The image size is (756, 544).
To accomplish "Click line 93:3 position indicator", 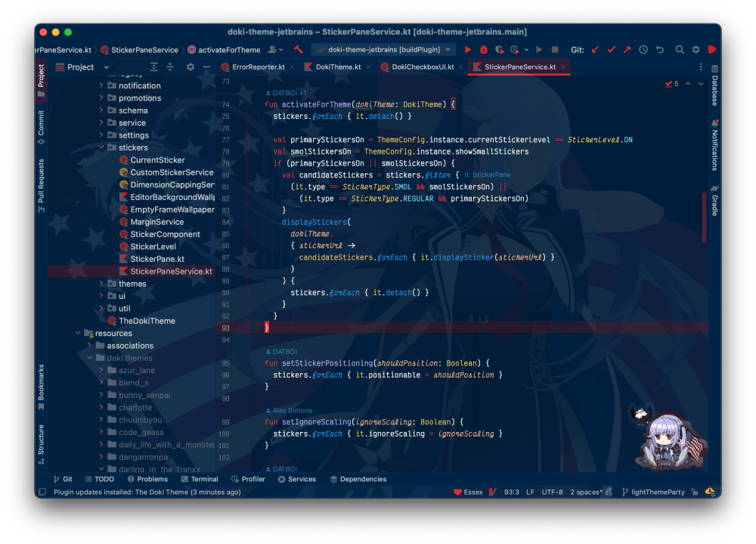I will 512,492.
